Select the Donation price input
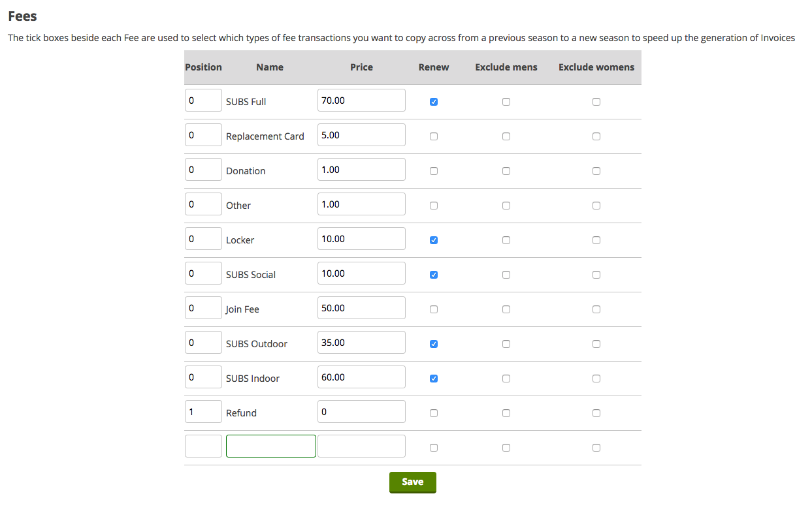The width and height of the screenshot is (812, 513). point(361,169)
